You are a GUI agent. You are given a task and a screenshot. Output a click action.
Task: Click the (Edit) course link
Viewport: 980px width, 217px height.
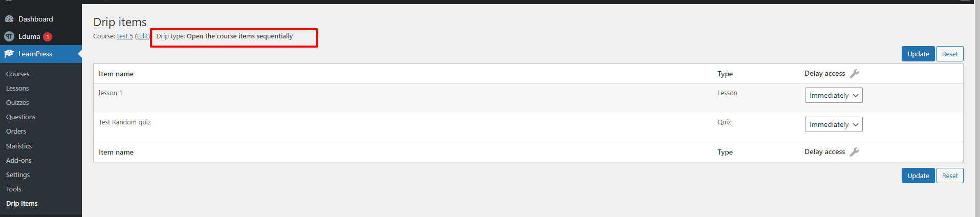click(x=142, y=36)
